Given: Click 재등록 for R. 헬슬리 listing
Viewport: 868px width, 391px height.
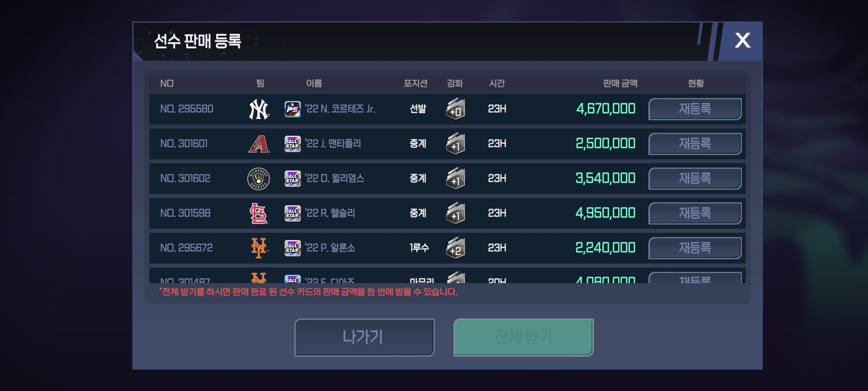Looking at the screenshot, I should [695, 213].
